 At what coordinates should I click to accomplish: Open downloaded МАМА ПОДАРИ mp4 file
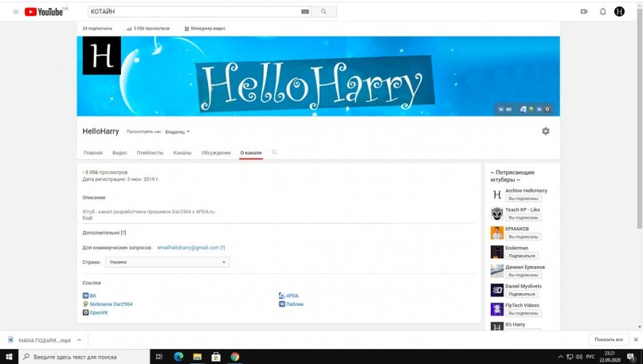(40, 340)
